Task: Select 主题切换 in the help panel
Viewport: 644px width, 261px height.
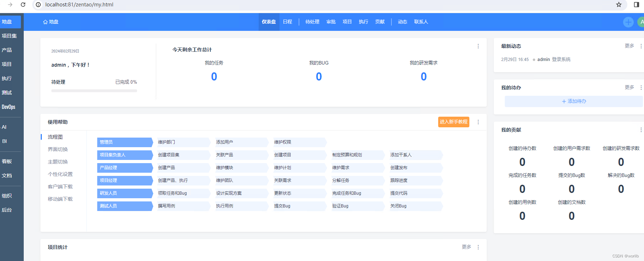Action: (58, 162)
